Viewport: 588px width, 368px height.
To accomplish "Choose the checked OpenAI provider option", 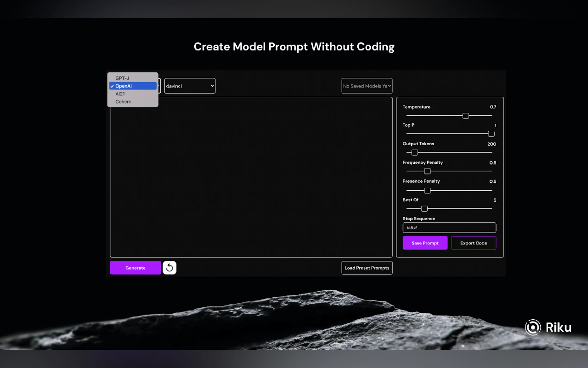I will 132,86.
